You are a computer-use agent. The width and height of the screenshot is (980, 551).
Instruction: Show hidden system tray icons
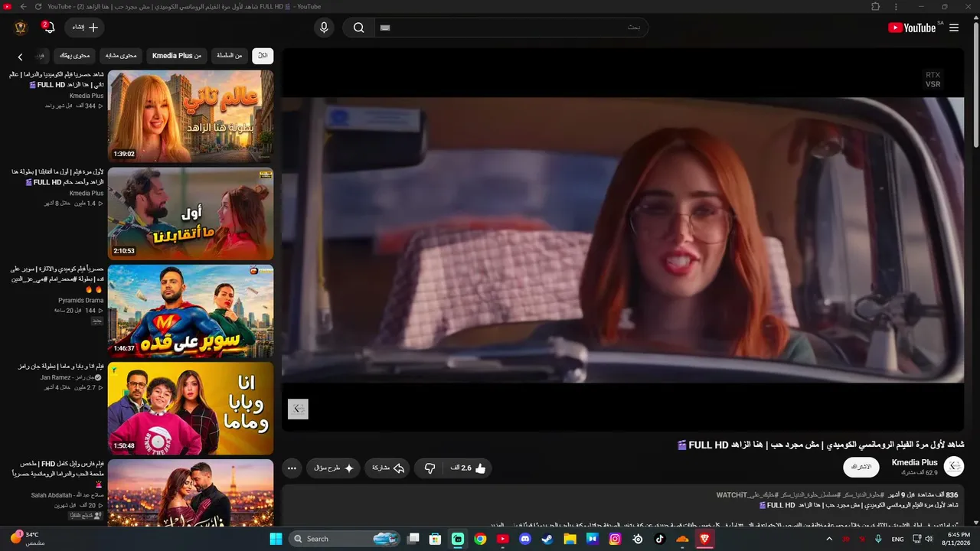[x=829, y=539]
